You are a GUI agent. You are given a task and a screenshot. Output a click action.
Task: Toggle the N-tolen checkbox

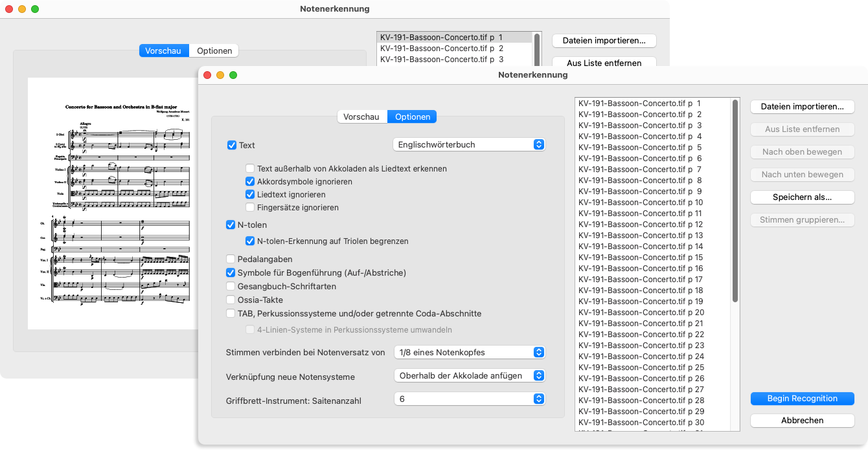coord(231,225)
